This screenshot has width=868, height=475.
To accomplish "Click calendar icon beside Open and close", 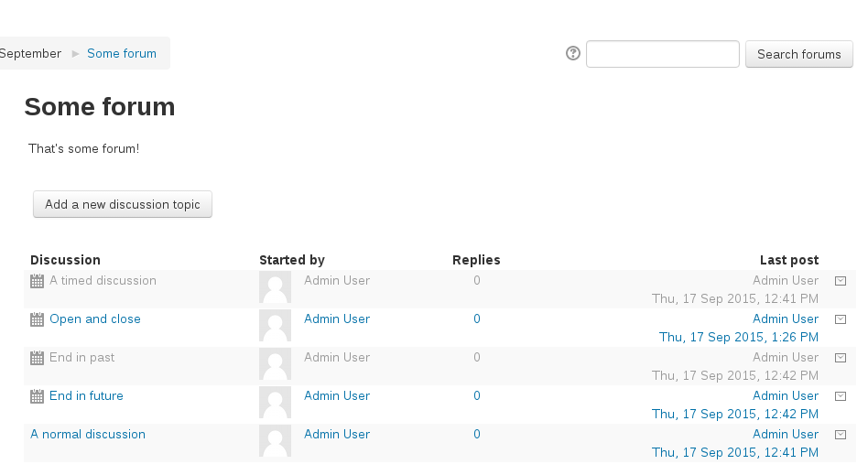I will point(38,319).
